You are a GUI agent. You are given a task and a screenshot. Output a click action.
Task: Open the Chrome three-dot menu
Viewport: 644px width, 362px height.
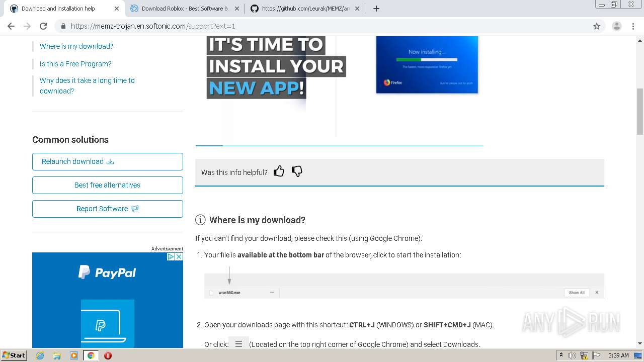633,26
